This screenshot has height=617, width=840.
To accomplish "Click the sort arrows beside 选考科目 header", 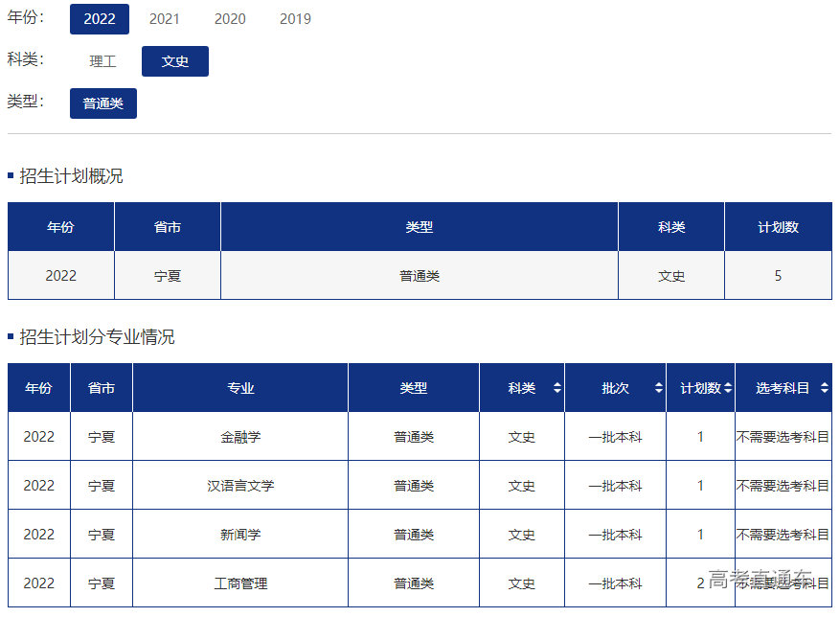I will point(824,388).
